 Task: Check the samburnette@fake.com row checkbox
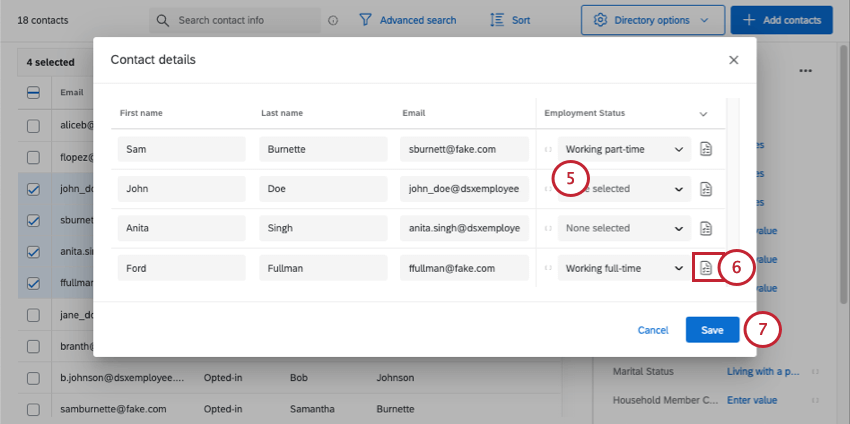[x=33, y=409]
